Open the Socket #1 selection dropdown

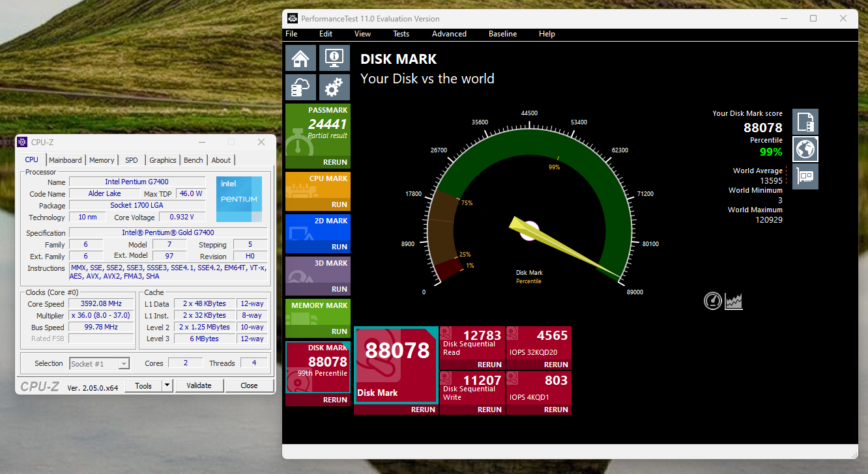click(x=100, y=363)
